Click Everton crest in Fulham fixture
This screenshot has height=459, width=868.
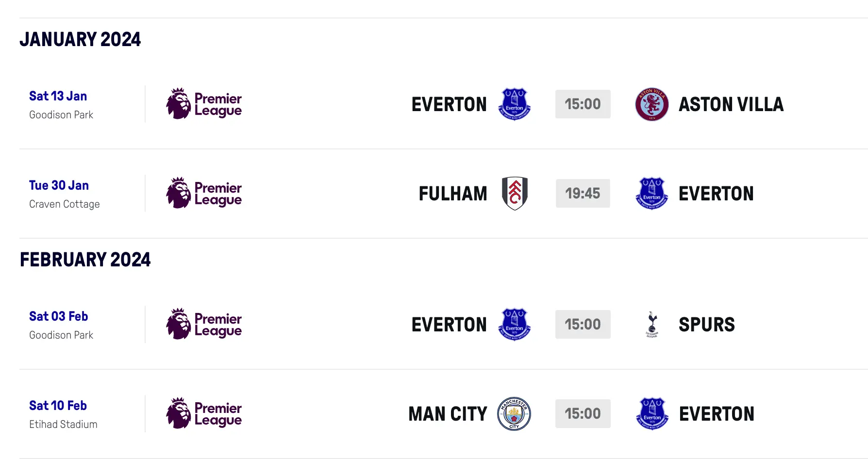[652, 193]
